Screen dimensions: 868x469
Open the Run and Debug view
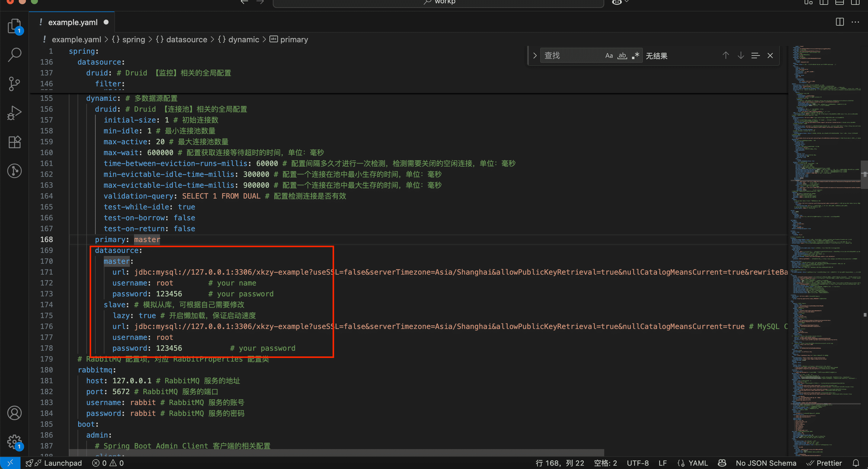tap(14, 113)
